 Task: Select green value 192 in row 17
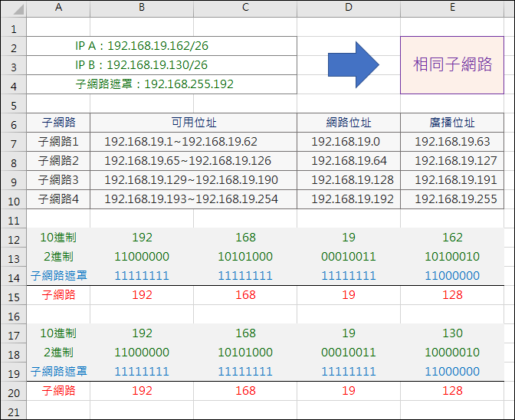tap(142, 333)
